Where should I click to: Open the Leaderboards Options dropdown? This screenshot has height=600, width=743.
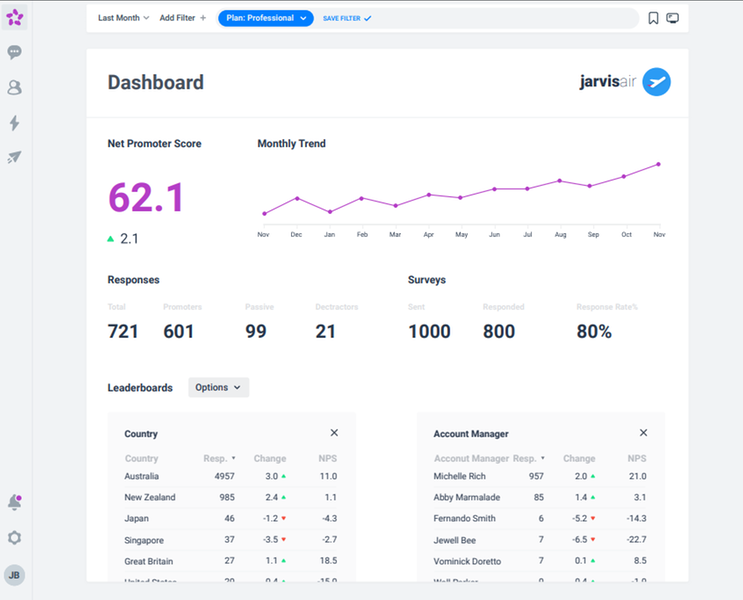(218, 388)
